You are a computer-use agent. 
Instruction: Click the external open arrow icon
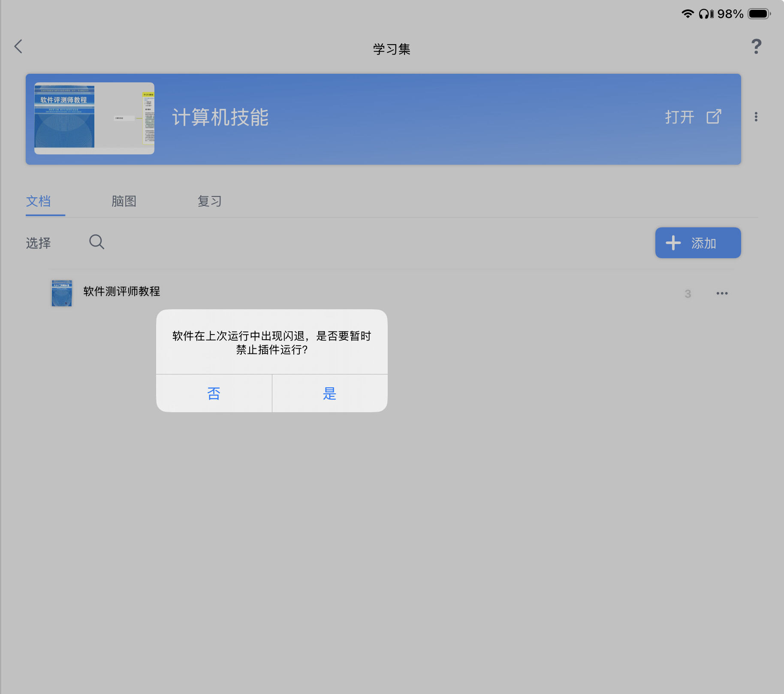714,117
